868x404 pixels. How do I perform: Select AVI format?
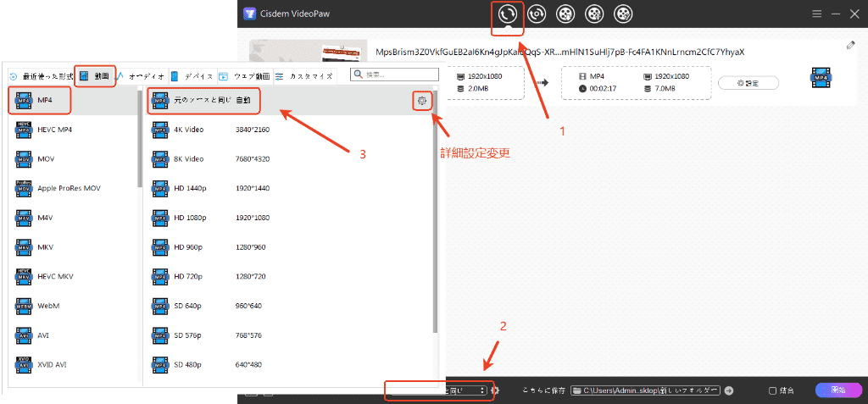tap(72, 335)
